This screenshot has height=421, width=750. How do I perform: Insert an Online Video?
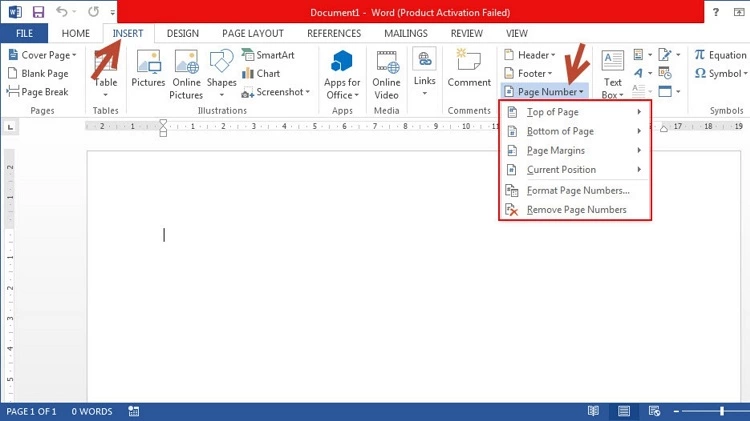[386, 75]
